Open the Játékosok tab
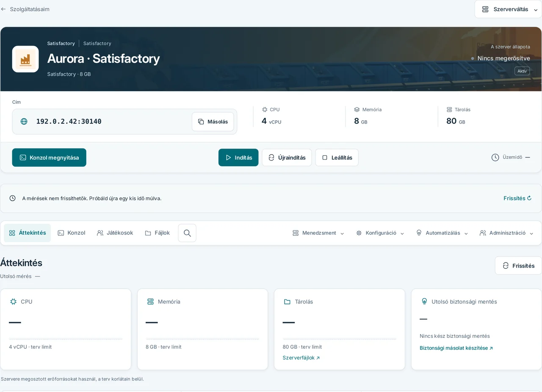Screen dimensions: 542x392 [x=115, y=233]
